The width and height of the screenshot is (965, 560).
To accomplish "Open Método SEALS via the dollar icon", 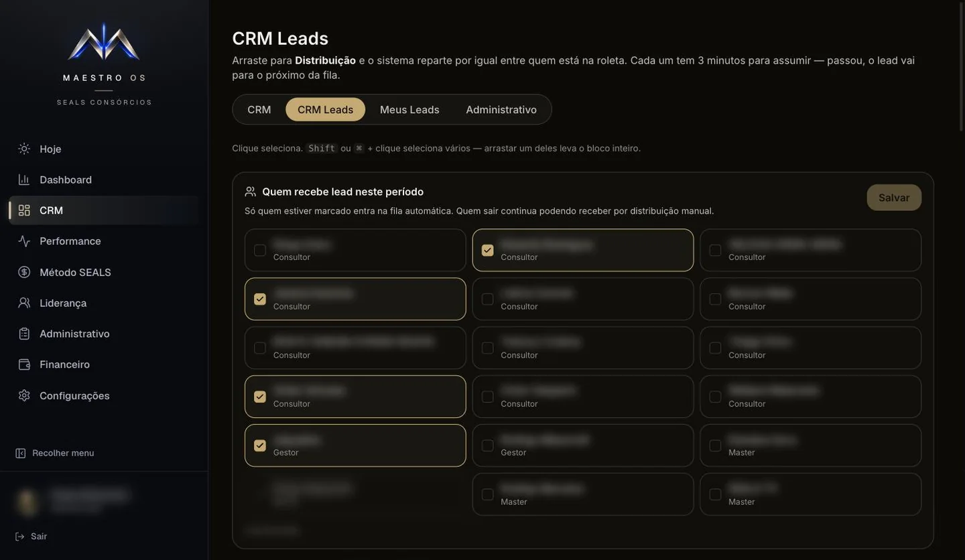I will (x=24, y=272).
